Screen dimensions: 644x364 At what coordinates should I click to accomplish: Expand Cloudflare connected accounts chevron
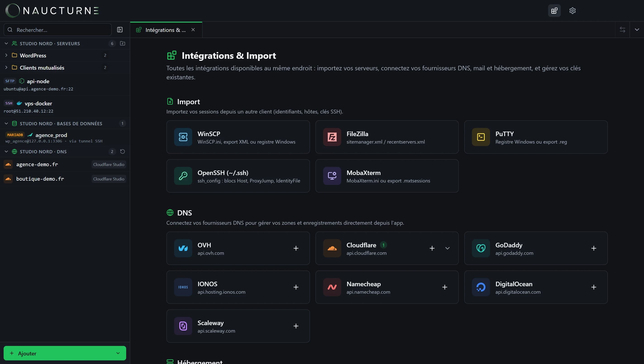click(447, 248)
